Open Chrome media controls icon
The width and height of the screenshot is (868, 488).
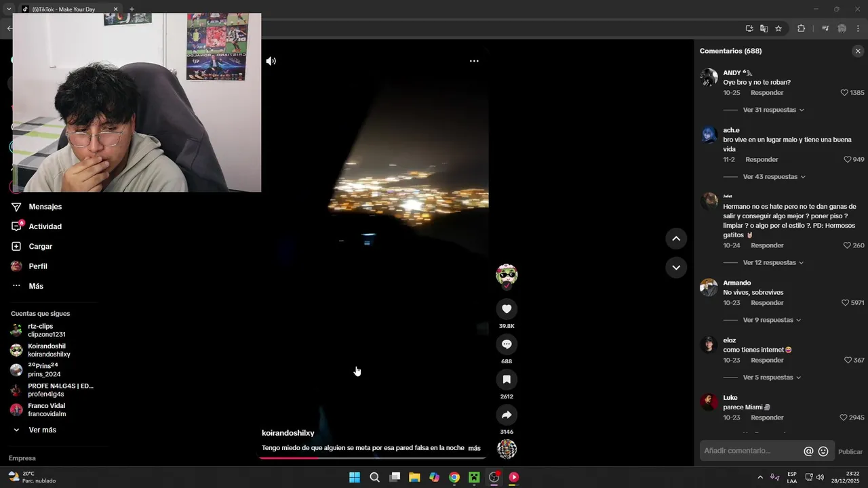point(825,28)
